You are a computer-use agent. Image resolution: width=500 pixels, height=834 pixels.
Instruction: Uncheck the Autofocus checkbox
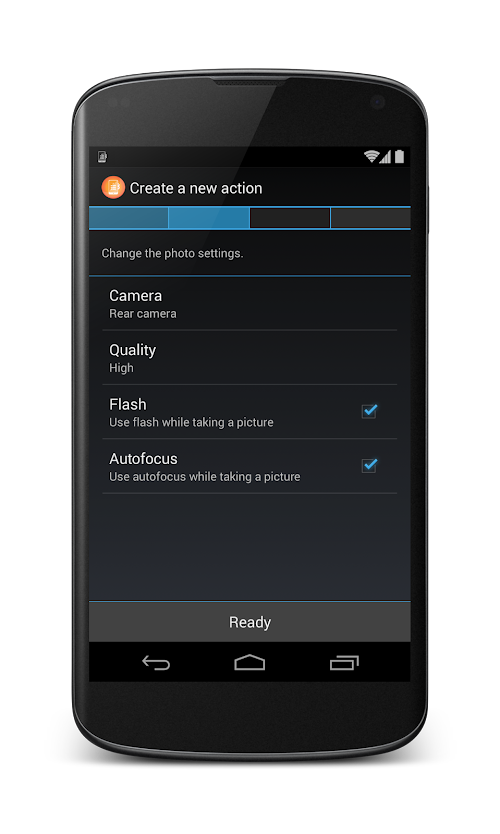coord(369,465)
